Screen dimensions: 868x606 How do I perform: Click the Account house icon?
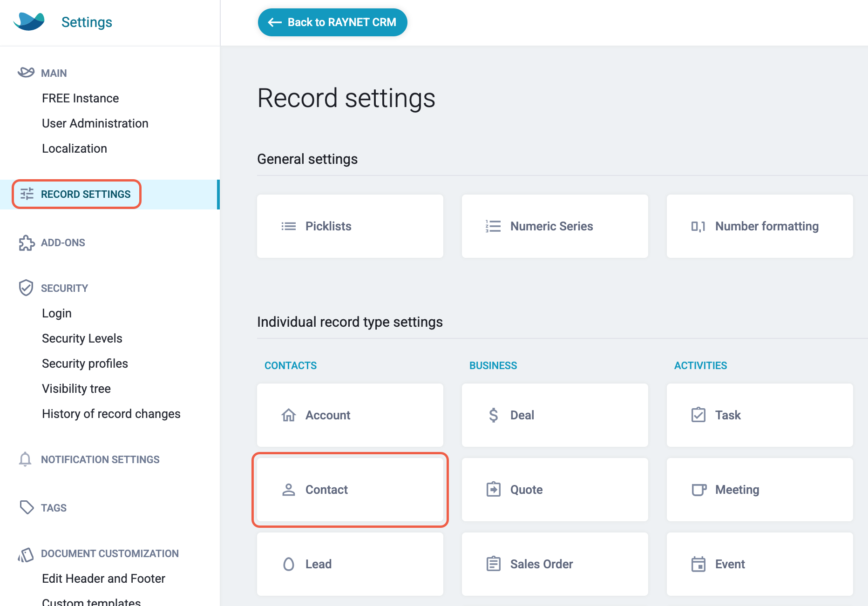point(289,415)
